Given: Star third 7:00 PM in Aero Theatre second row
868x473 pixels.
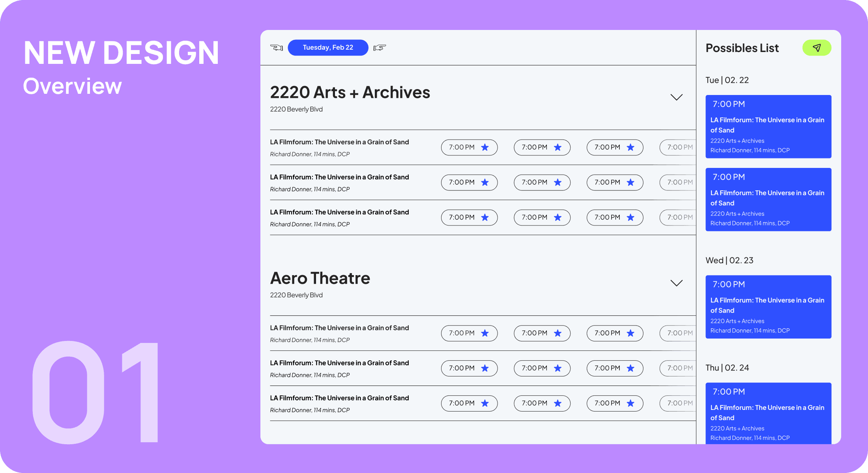Looking at the screenshot, I should [630, 368].
